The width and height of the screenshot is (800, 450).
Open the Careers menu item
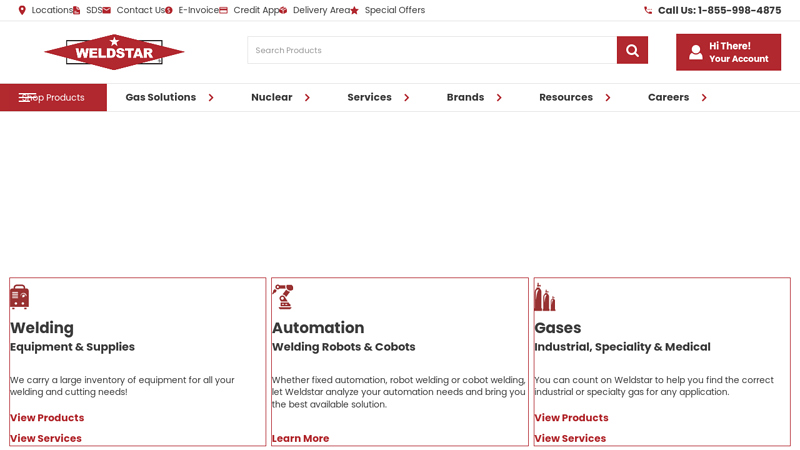pos(668,97)
